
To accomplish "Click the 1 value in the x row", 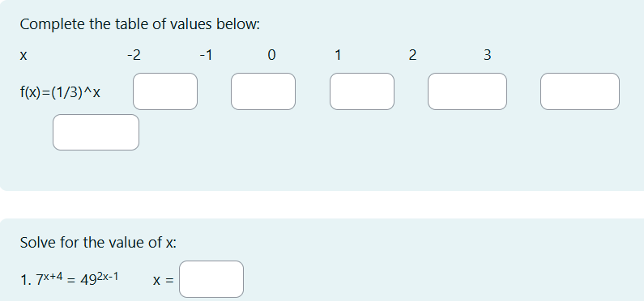I will pyautogui.click(x=338, y=55).
